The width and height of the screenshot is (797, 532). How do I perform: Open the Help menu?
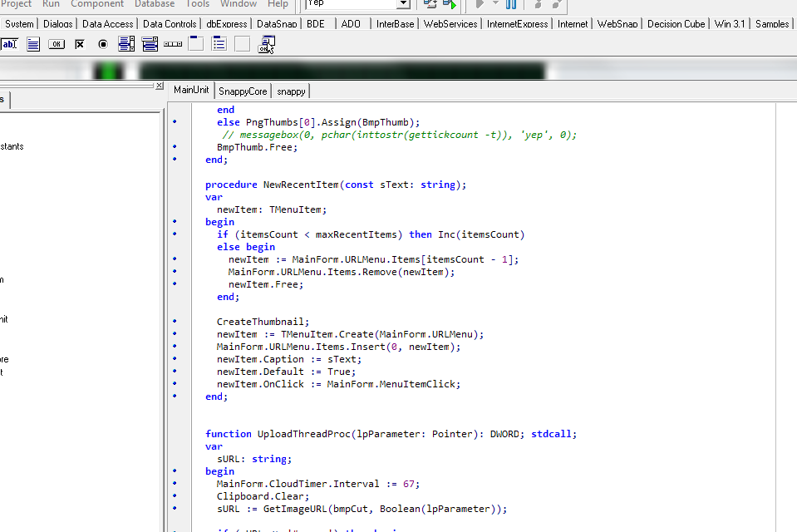click(x=278, y=4)
